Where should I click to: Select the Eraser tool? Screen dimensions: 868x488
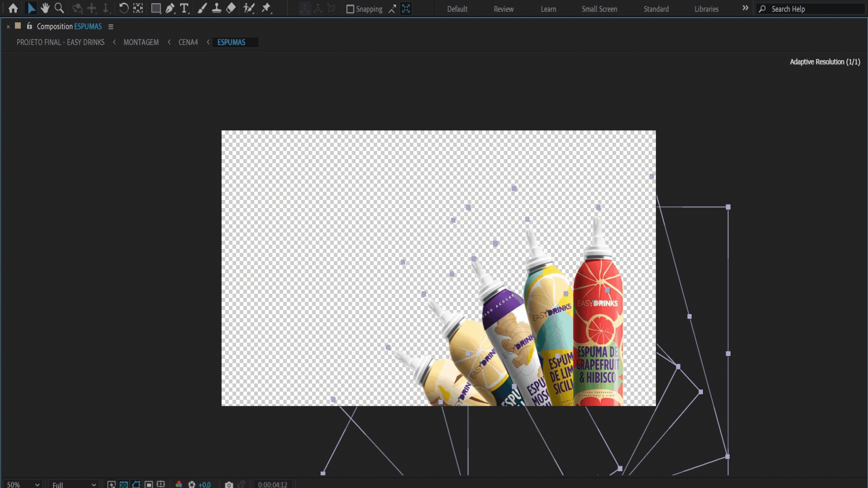click(231, 8)
